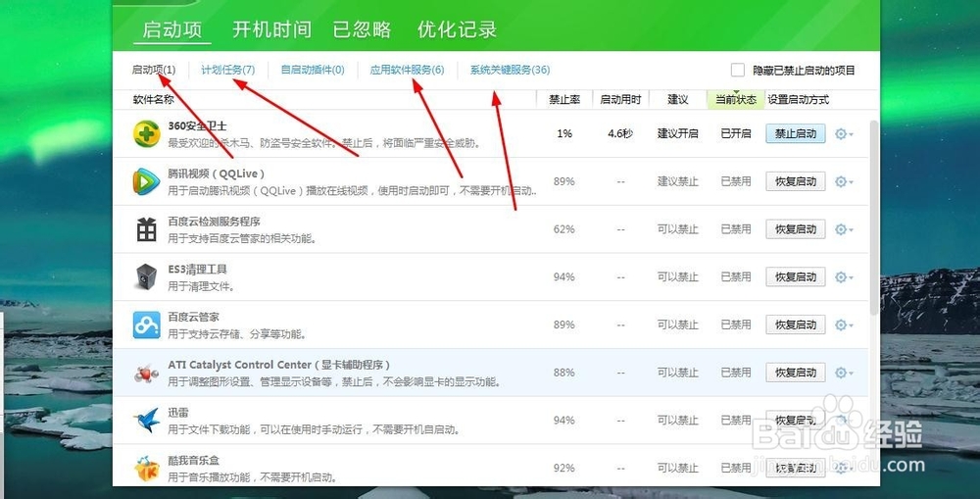Image resolution: width=980 pixels, height=499 pixels.
Task: Select the 自启动插件(0) sub-tab
Action: coord(313,70)
